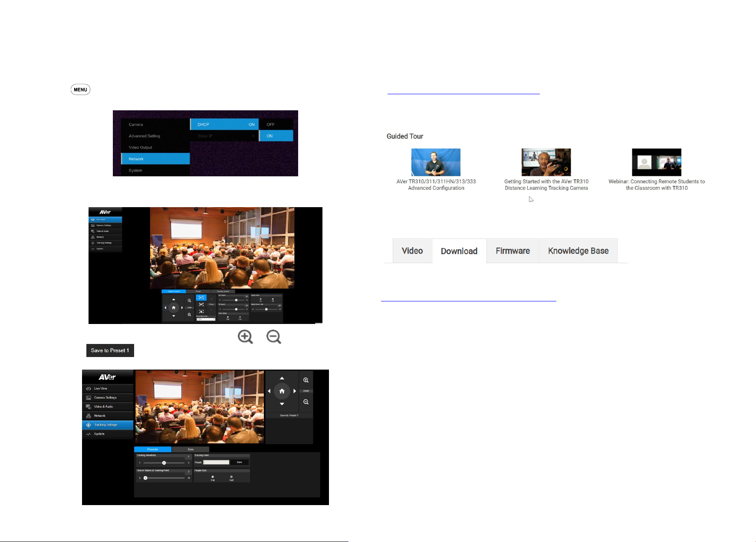Viewport: 756px width, 542px height.
Task: Click the pan-right arrow in the Camera Control panel
Action: (x=182, y=307)
